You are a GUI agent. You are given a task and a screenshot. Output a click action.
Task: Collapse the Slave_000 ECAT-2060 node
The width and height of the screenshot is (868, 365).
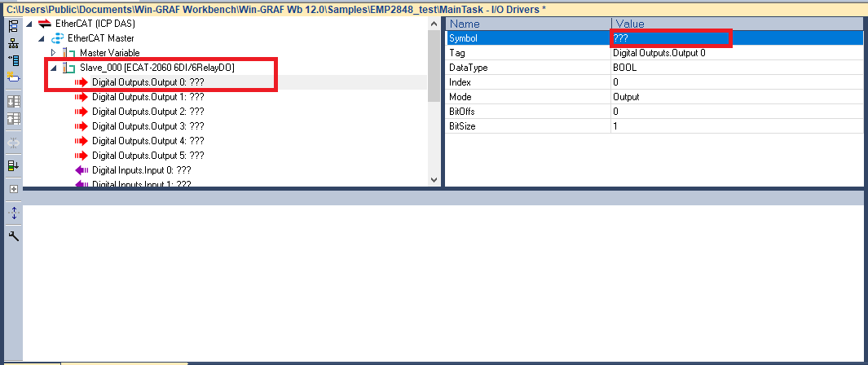pyautogui.click(x=54, y=68)
